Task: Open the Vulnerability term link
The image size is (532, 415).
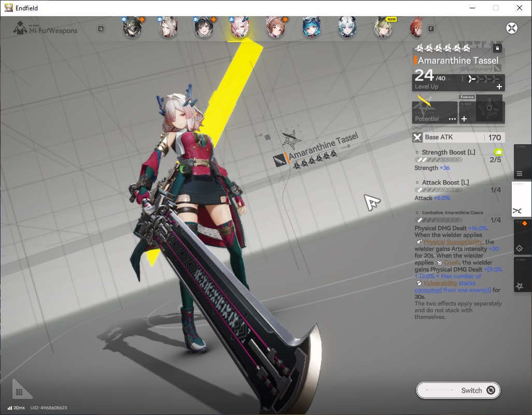Action: point(440,283)
